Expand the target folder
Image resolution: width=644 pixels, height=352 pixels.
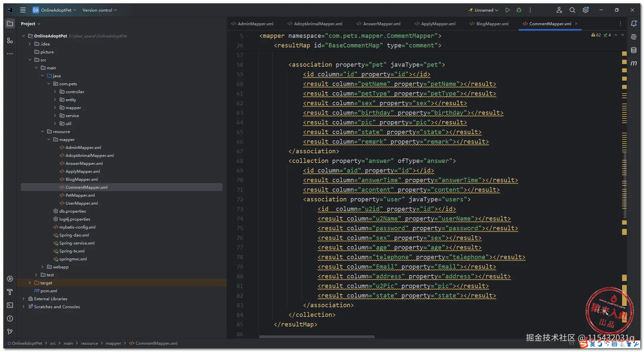tap(30, 283)
